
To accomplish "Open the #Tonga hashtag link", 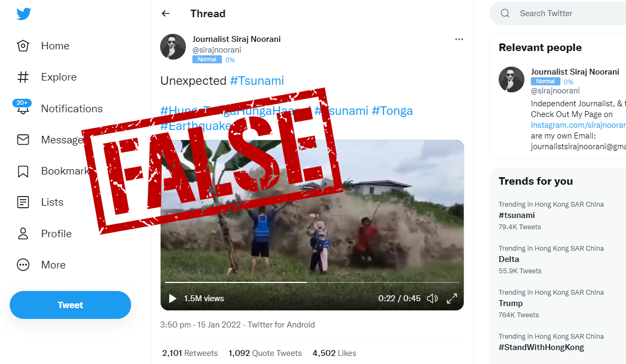I will (392, 111).
